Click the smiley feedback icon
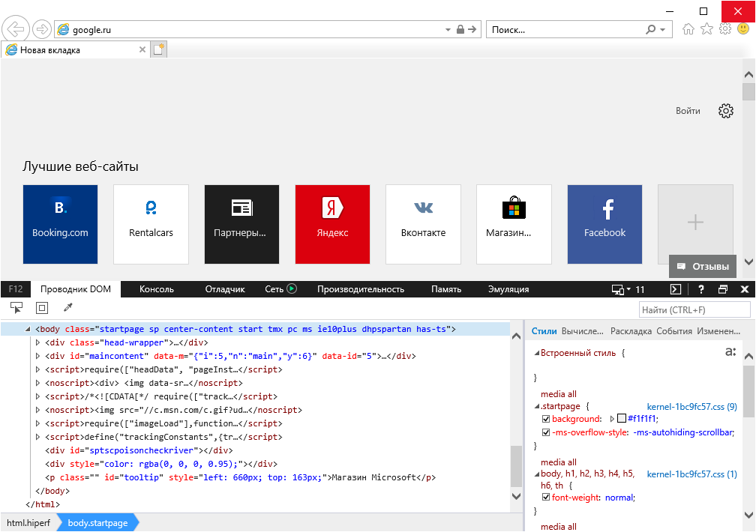The image size is (756, 532). 743,29
